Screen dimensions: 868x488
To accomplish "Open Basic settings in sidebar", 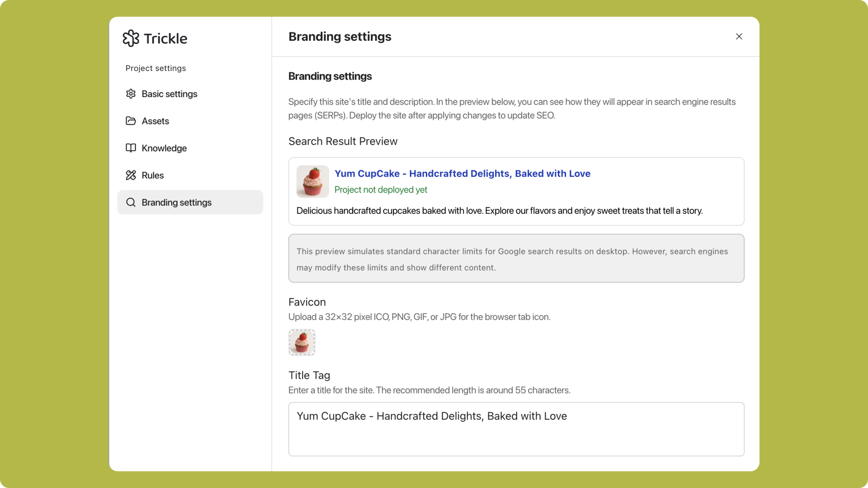I will click(170, 94).
